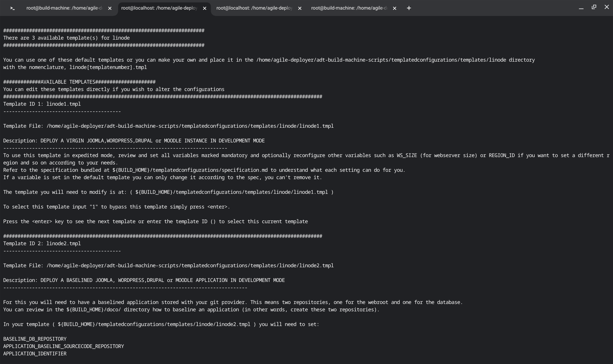
Task: Click the linode2.tmpl Template File path
Action: (190, 266)
